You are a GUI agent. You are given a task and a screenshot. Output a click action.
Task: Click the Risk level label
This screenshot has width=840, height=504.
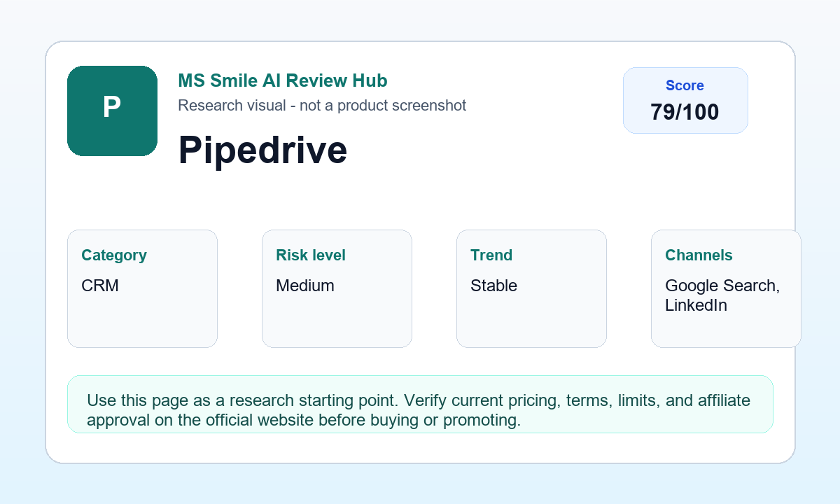(311, 255)
